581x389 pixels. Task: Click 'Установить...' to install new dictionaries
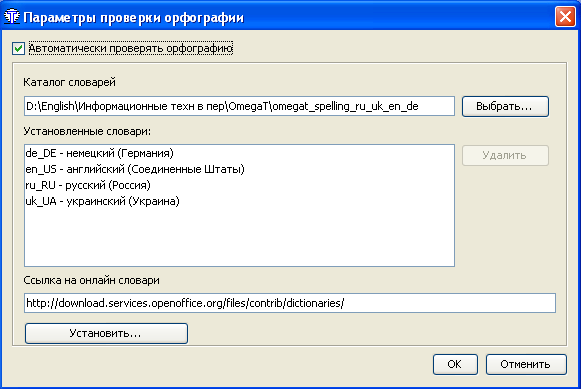(106, 333)
